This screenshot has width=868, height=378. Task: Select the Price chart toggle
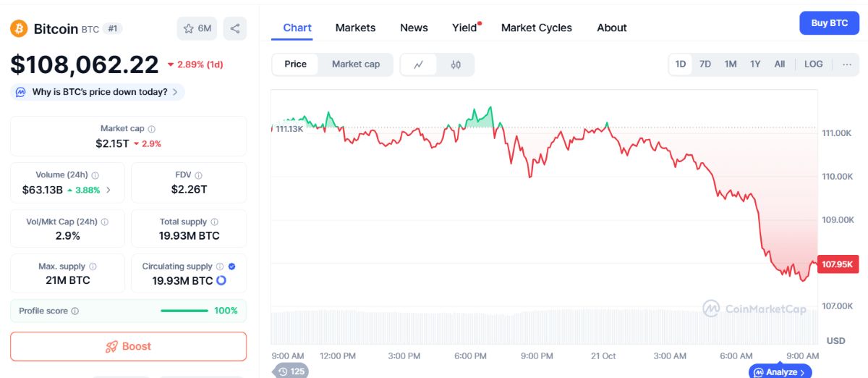[295, 64]
